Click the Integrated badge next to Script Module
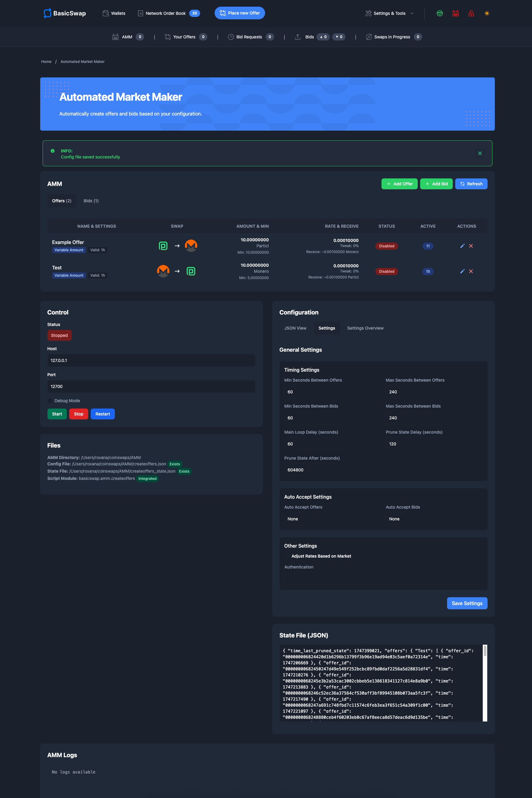The height and width of the screenshot is (798, 532). coord(148,479)
